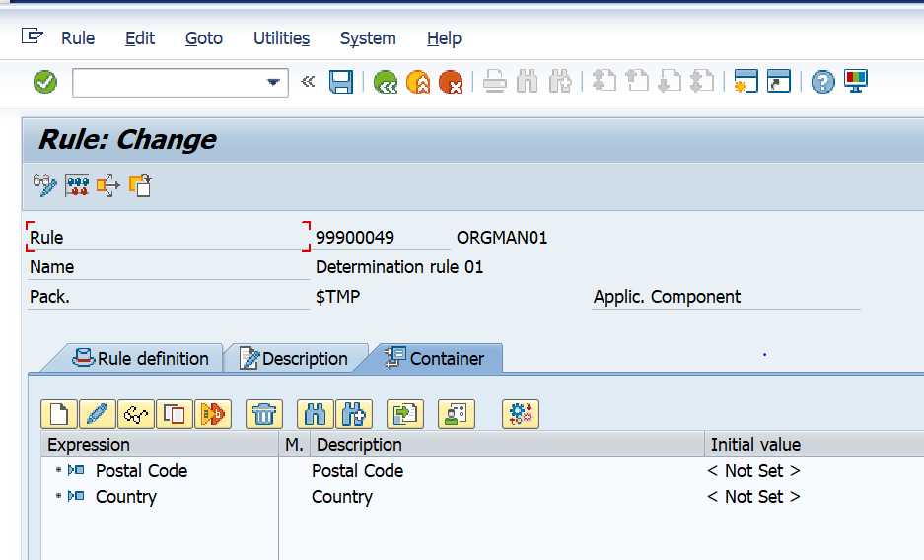
Task: Click the Save diskette icon
Action: [340, 82]
